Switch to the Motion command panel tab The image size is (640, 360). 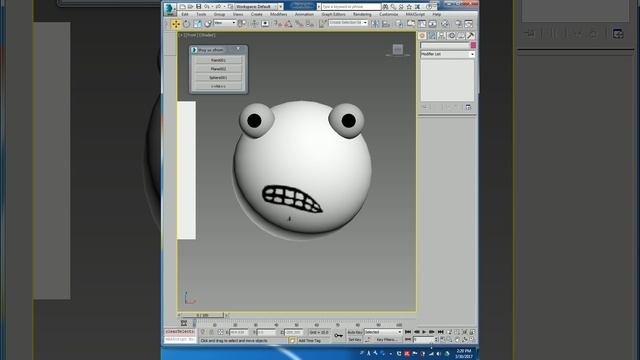(451, 36)
